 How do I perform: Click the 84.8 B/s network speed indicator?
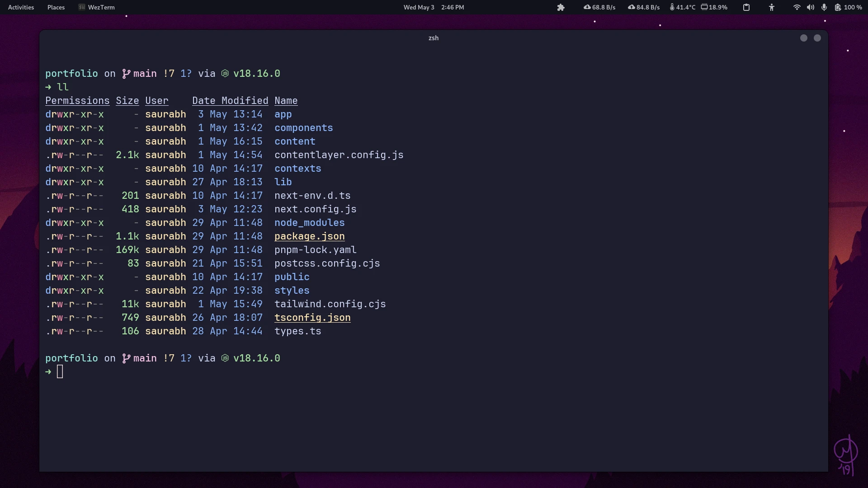(x=644, y=7)
